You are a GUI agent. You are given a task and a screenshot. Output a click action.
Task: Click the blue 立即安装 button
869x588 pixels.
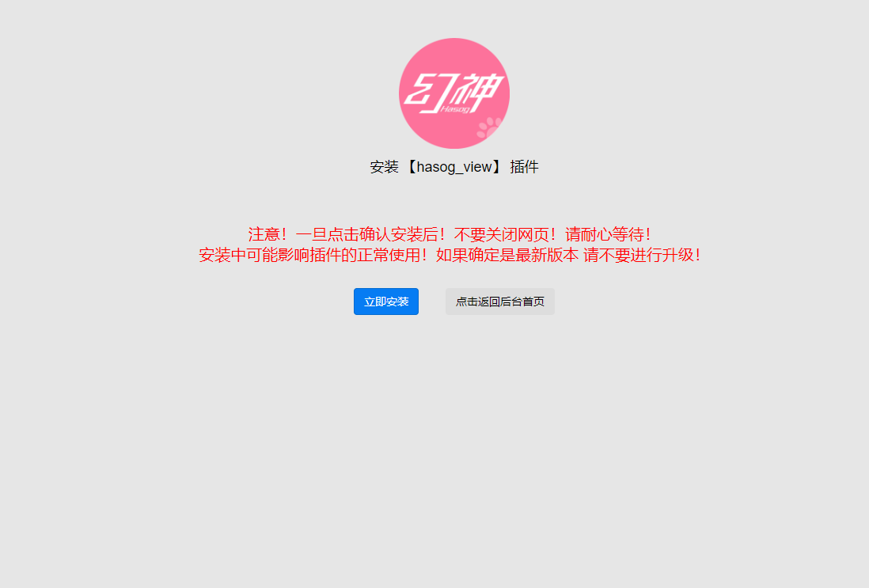point(385,302)
